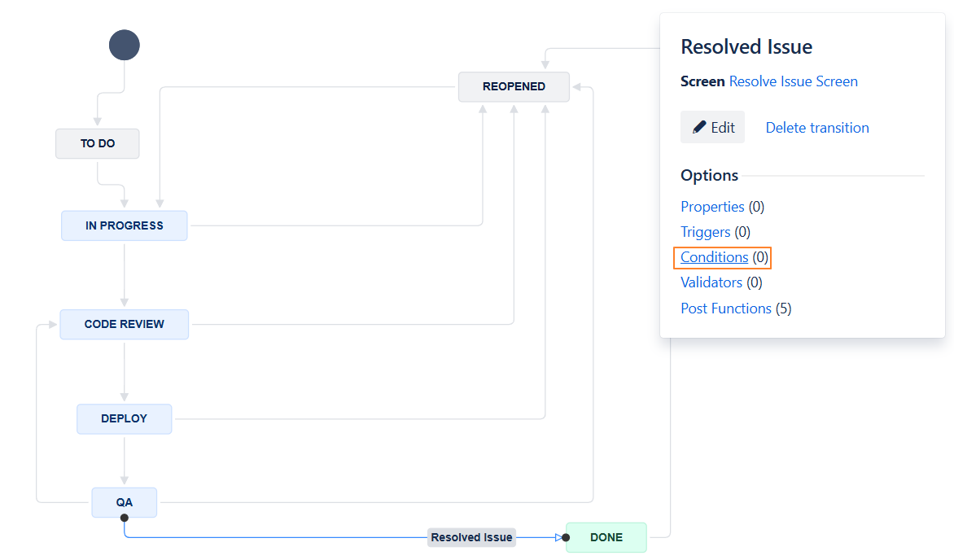Select the REOPENED status node
Viewport: 954px width, 560px height.
click(x=514, y=87)
